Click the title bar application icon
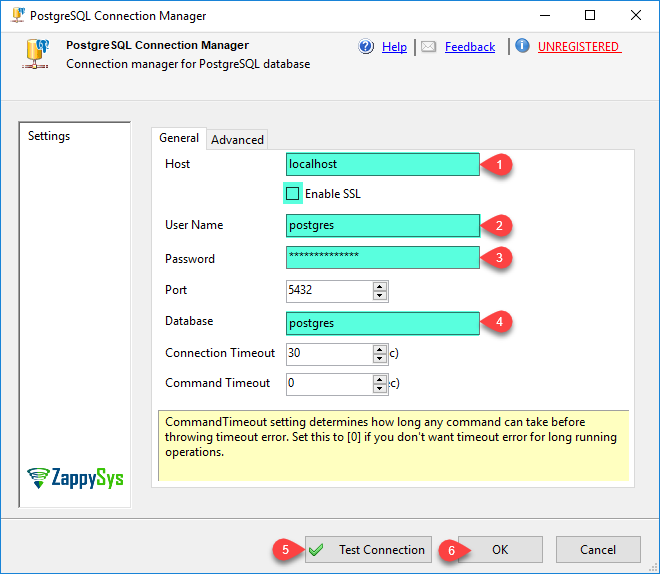This screenshot has height=574, width=660. [17, 15]
